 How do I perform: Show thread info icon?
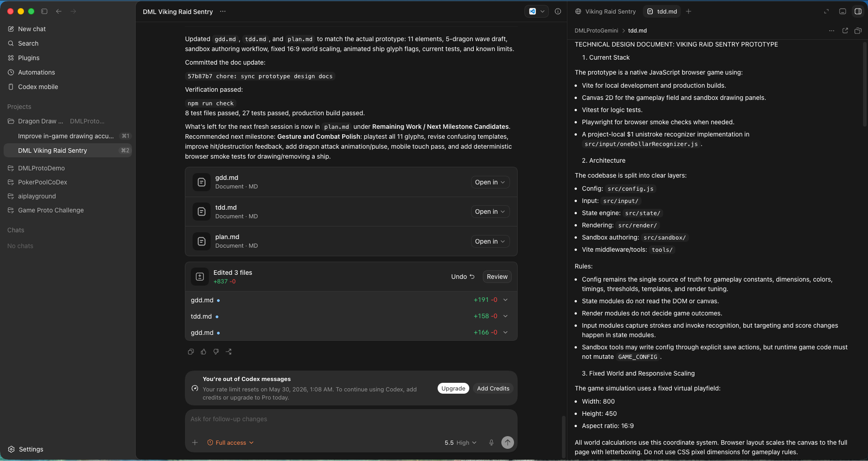(558, 11)
